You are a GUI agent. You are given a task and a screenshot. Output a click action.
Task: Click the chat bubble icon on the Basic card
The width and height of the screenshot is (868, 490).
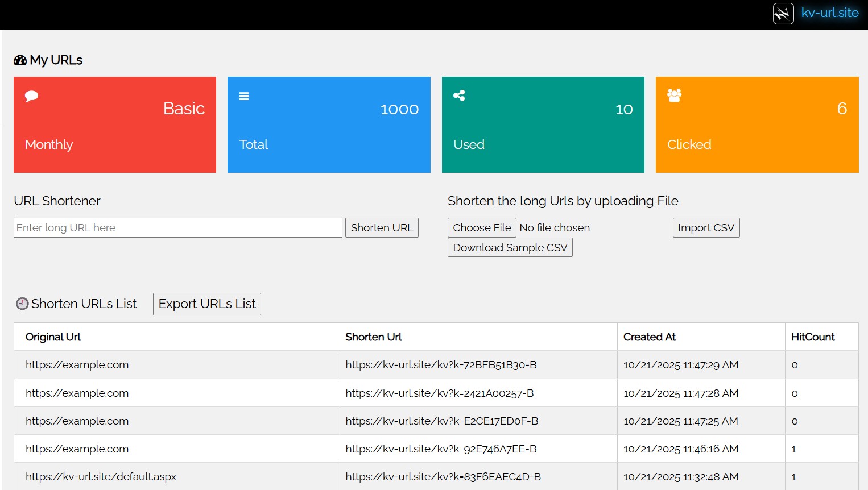31,96
